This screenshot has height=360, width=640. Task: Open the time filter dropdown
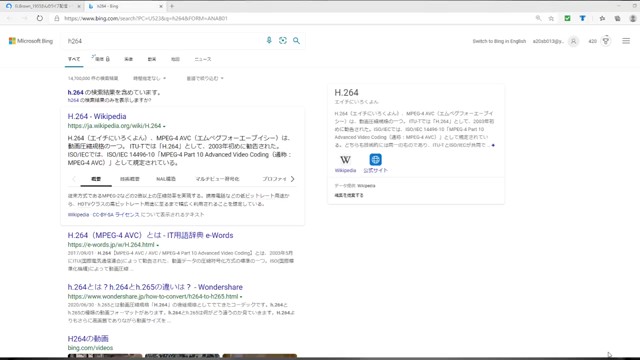coord(149,78)
